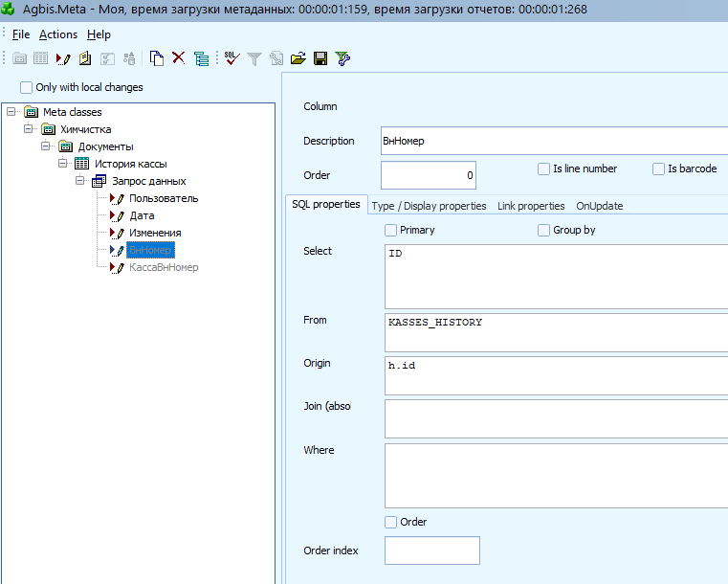Image resolution: width=728 pixels, height=584 pixels.
Task: Click the grayed wrench document icon
Action: tap(276, 58)
